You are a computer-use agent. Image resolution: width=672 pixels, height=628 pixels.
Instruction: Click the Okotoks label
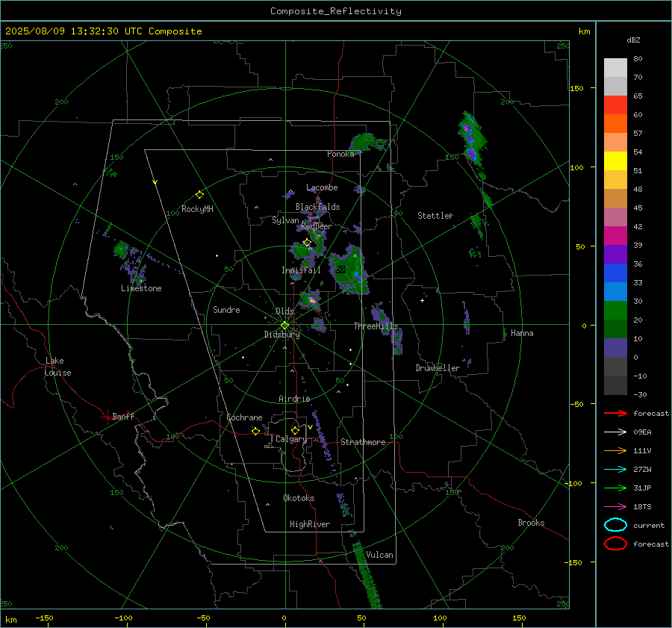[x=299, y=498]
